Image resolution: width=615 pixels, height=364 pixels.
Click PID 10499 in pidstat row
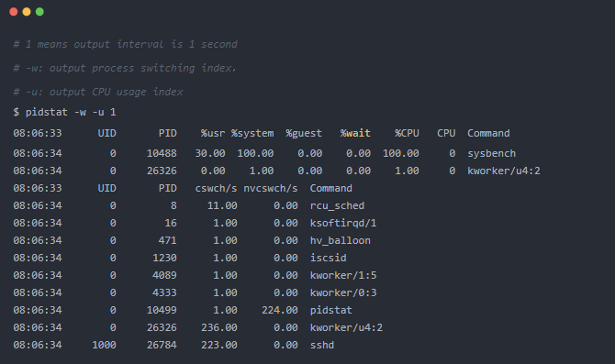162,310
